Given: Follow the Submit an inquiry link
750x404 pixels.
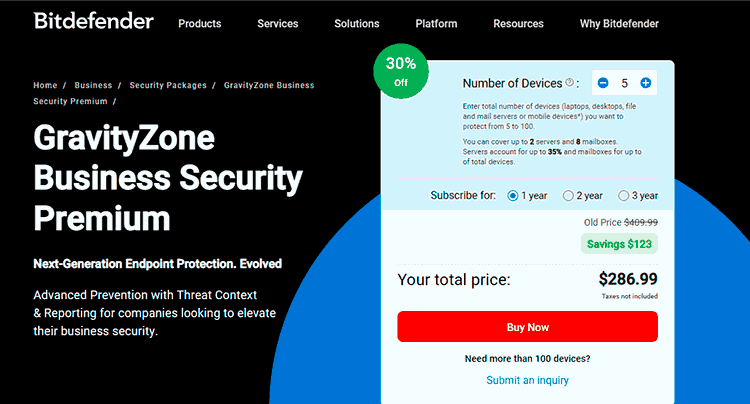Looking at the screenshot, I should point(528,380).
